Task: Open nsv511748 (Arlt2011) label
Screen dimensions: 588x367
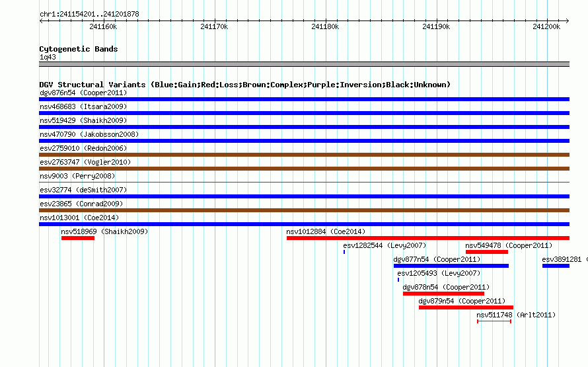Action: 516,315
